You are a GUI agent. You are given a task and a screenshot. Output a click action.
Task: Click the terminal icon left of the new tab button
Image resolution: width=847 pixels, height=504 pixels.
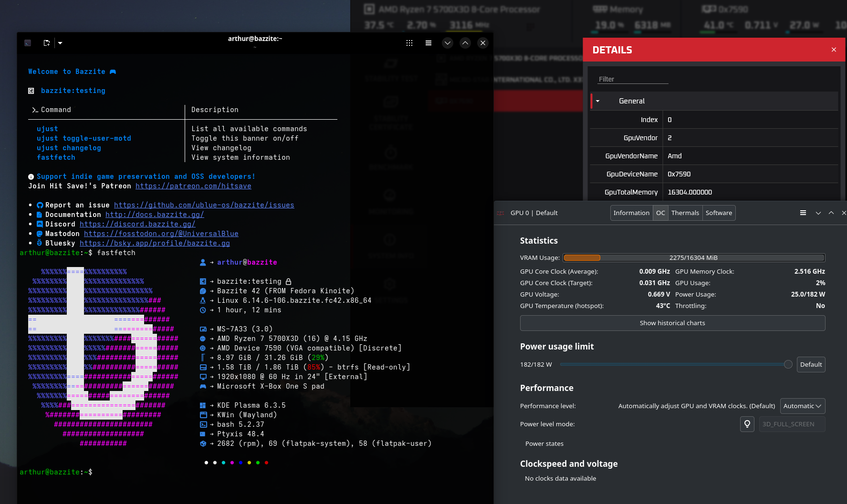tap(28, 43)
